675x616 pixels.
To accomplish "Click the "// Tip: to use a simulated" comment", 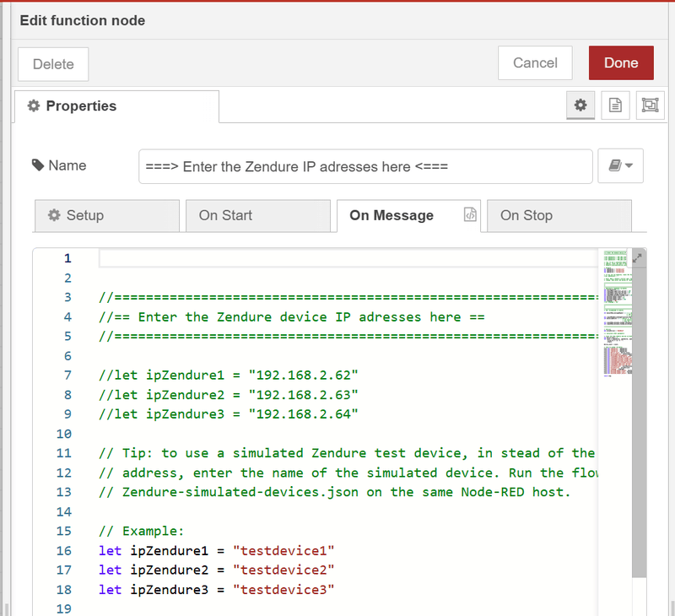I will [x=347, y=453].
